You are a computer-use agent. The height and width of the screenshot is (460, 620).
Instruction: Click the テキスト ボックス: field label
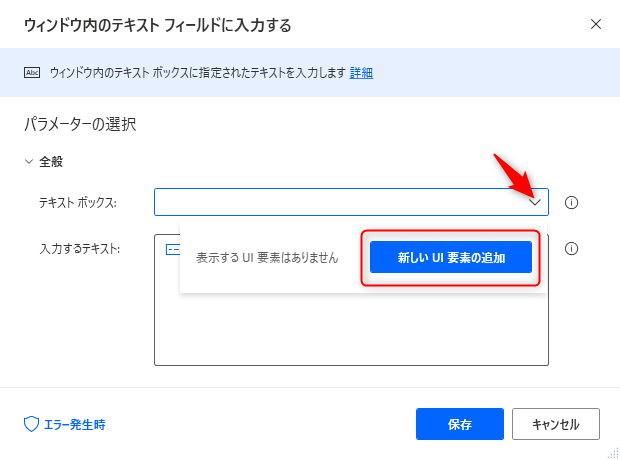tap(78, 203)
